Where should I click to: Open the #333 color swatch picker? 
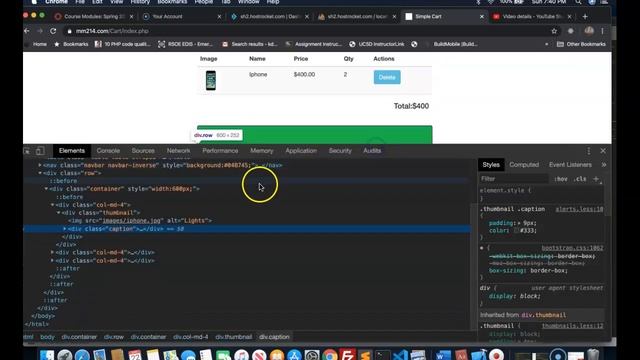click(516, 231)
